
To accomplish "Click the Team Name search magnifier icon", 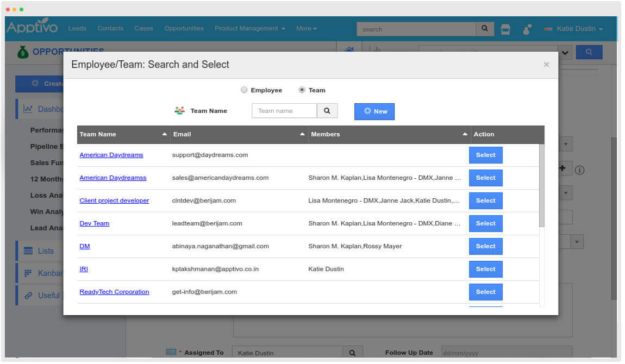I will click(x=327, y=111).
